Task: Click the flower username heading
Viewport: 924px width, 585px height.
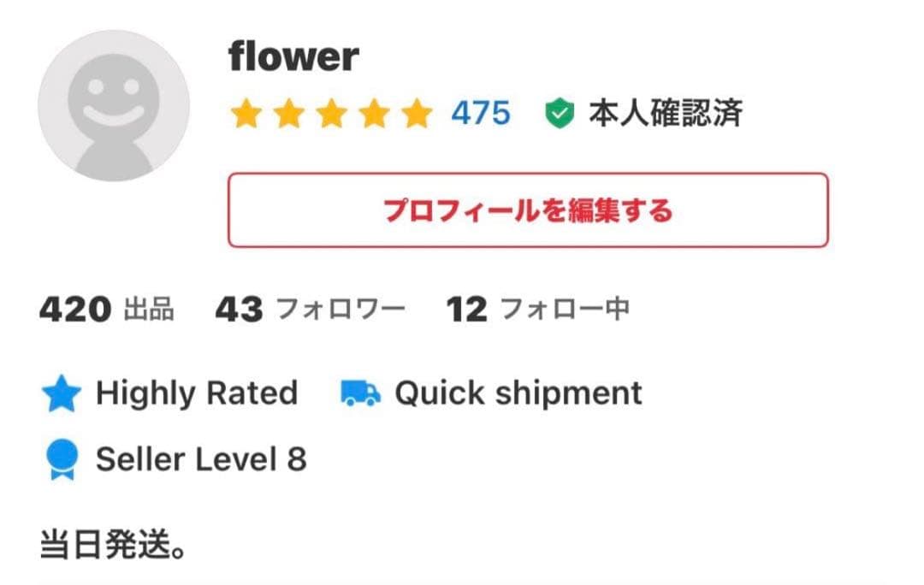Action: pyautogui.click(x=293, y=57)
